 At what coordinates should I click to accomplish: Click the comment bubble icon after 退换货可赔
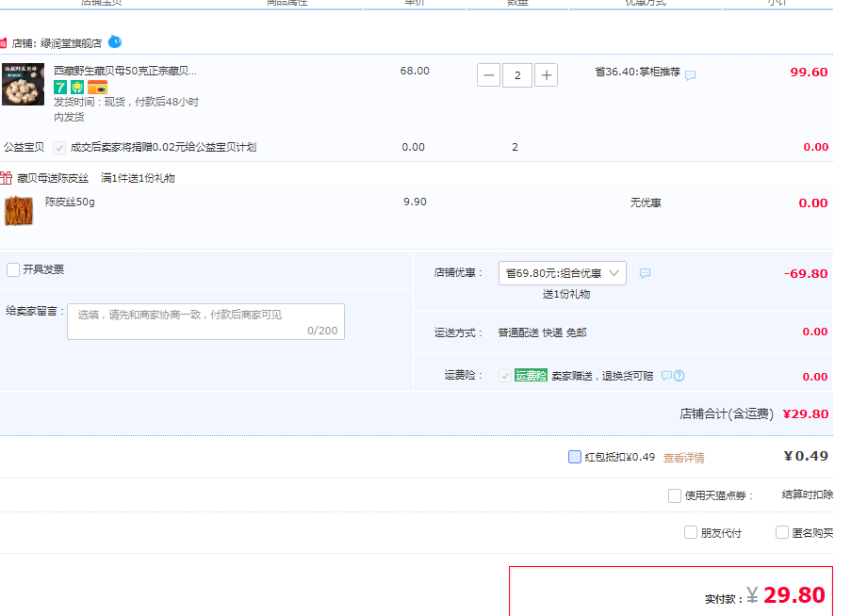point(666,376)
